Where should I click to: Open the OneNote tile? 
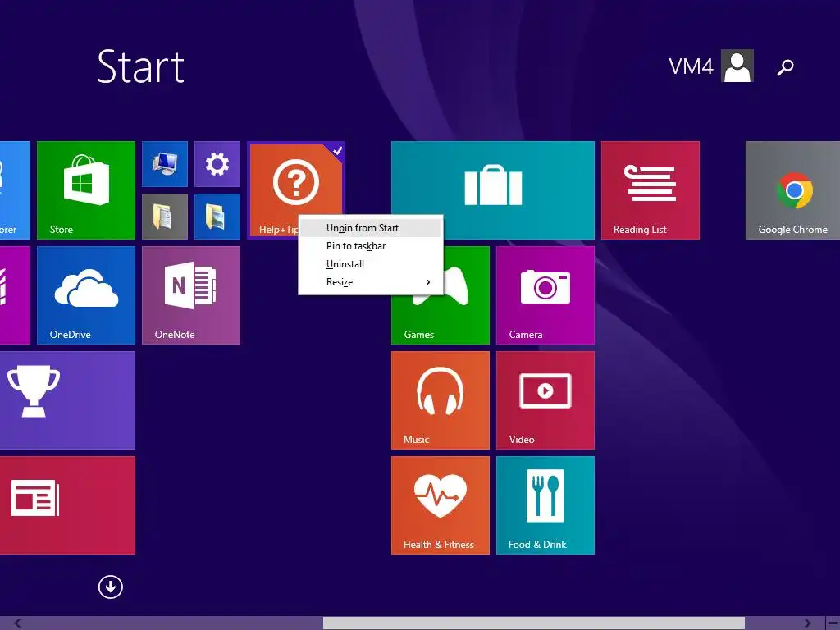tap(190, 295)
